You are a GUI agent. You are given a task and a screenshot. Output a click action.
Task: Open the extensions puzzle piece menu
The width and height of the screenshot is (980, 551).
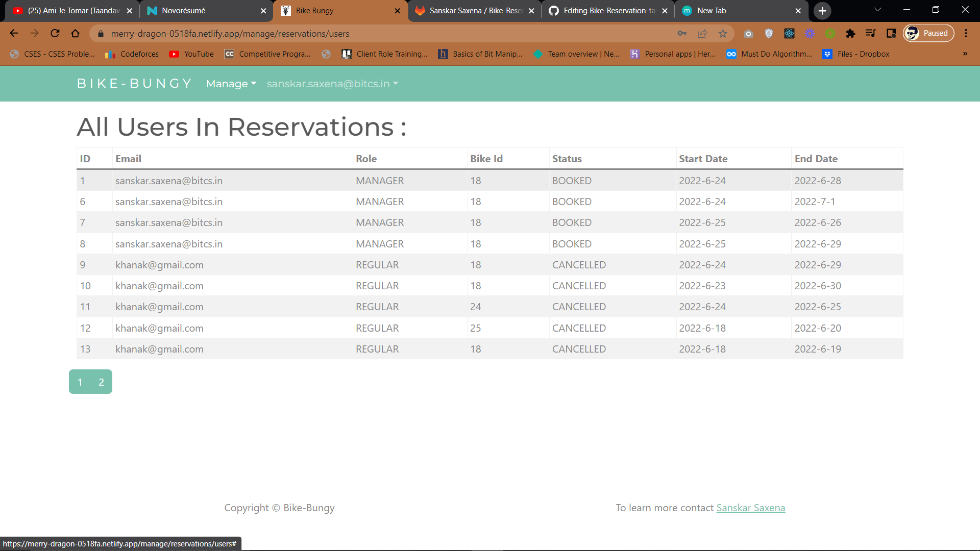tap(850, 34)
